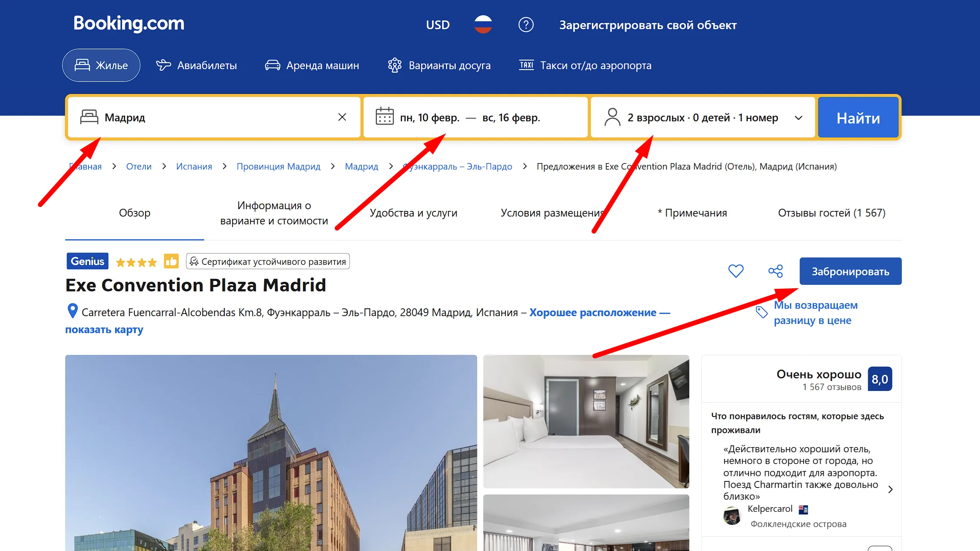Open date picker via calendar icon

385,117
